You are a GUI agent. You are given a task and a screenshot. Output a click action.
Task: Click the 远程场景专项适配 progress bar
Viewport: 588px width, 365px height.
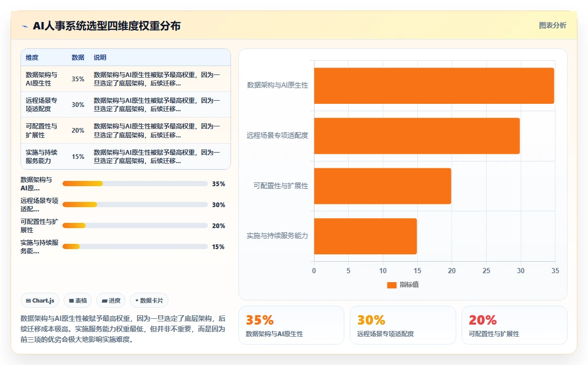135,205
